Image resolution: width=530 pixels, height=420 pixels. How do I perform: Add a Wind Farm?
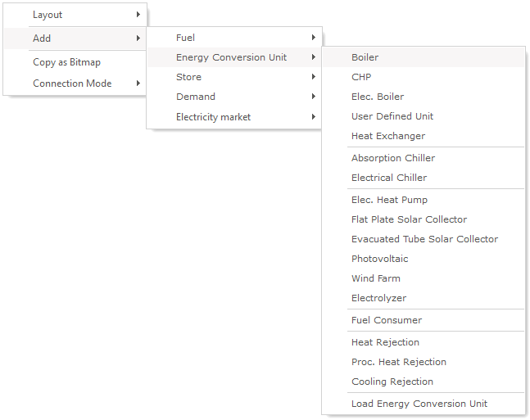[x=424, y=278]
